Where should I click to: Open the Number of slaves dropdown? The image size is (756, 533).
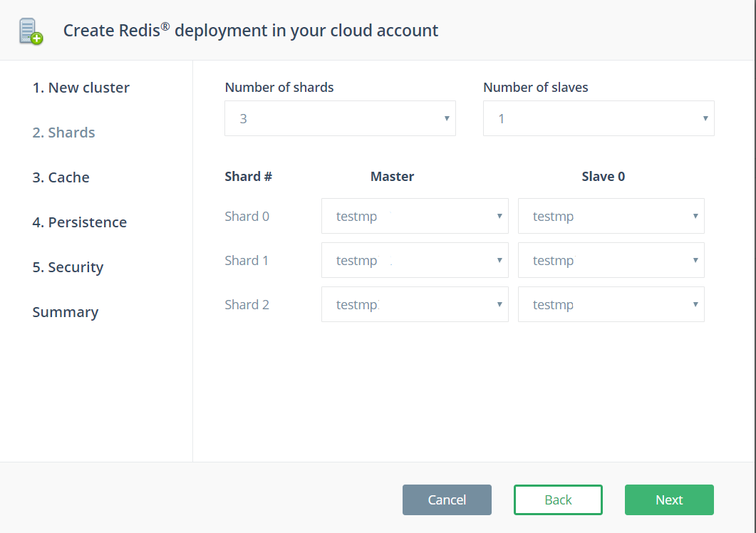click(599, 118)
